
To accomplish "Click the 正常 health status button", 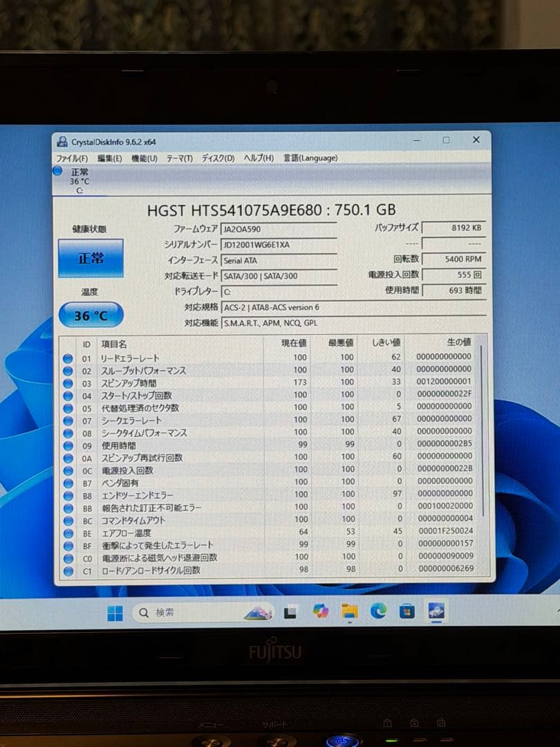I will click(x=91, y=258).
